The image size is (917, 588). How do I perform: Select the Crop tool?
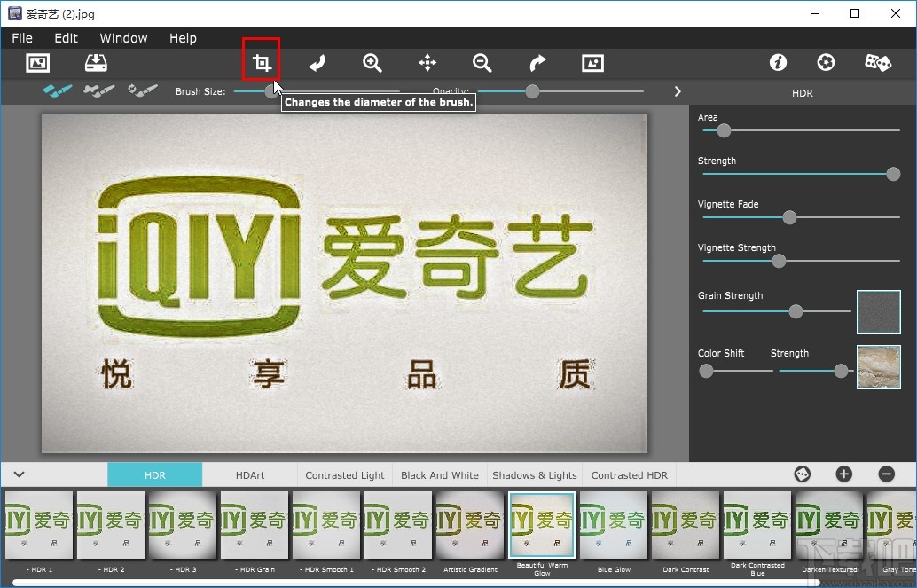coord(262,63)
